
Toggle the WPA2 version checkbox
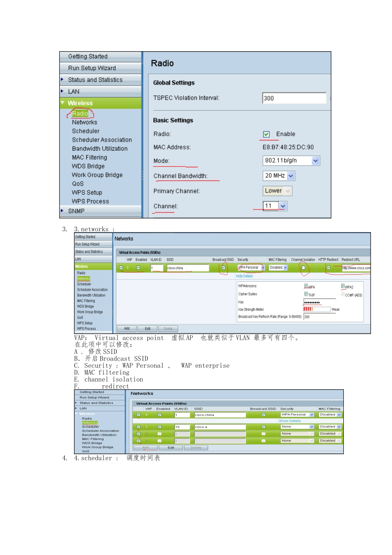click(x=343, y=286)
